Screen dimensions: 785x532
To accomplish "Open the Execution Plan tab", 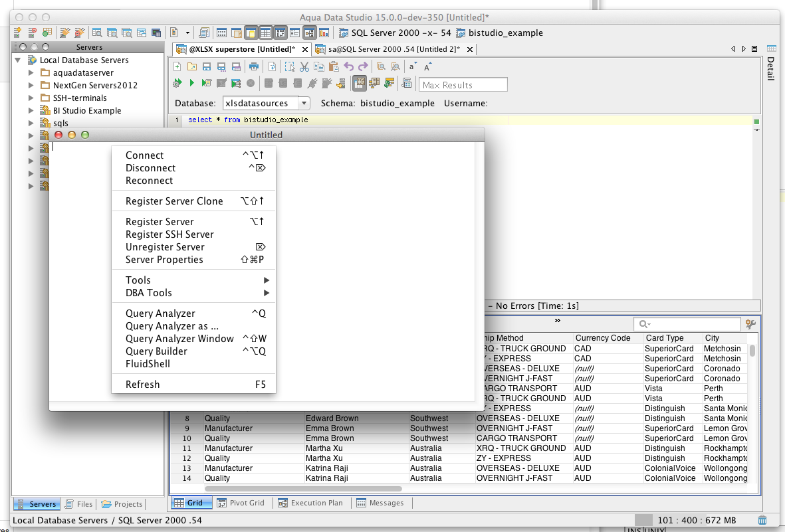I will click(x=310, y=503).
